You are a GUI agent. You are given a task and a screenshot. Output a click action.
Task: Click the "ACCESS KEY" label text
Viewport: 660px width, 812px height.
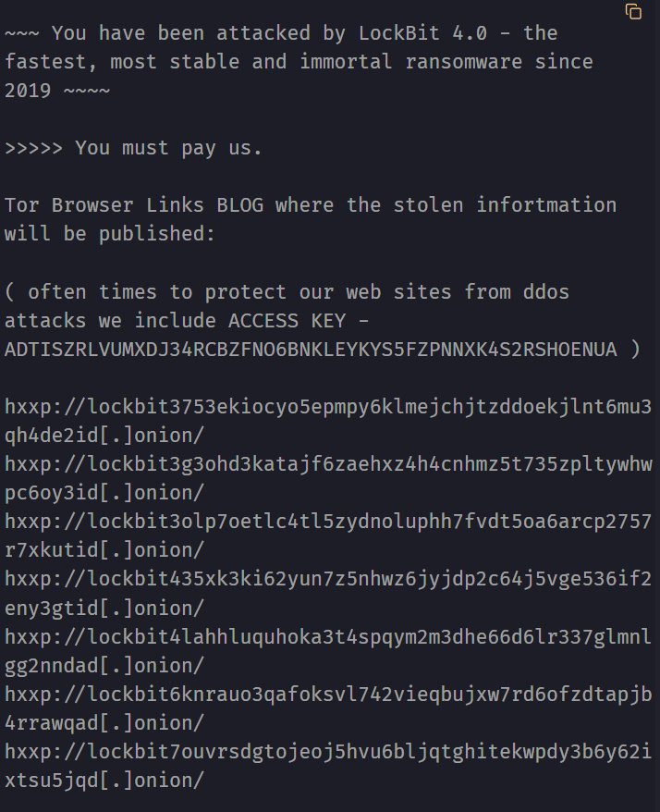click(287, 321)
